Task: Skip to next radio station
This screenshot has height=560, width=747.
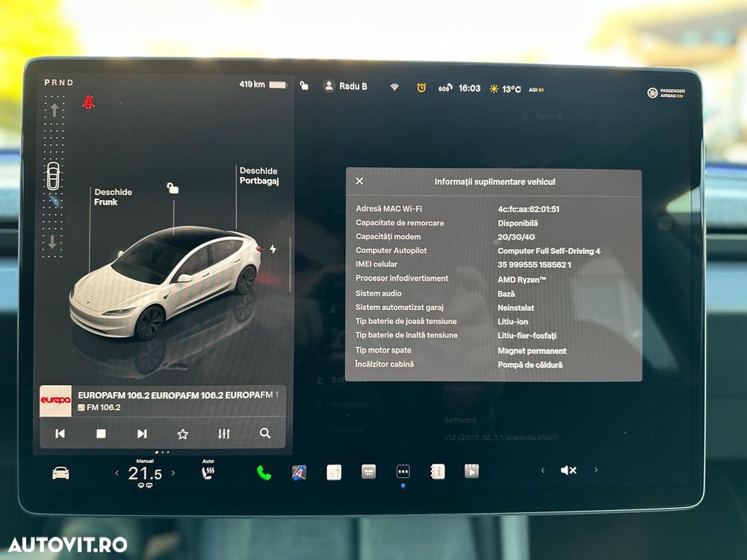Action: click(x=142, y=433)
